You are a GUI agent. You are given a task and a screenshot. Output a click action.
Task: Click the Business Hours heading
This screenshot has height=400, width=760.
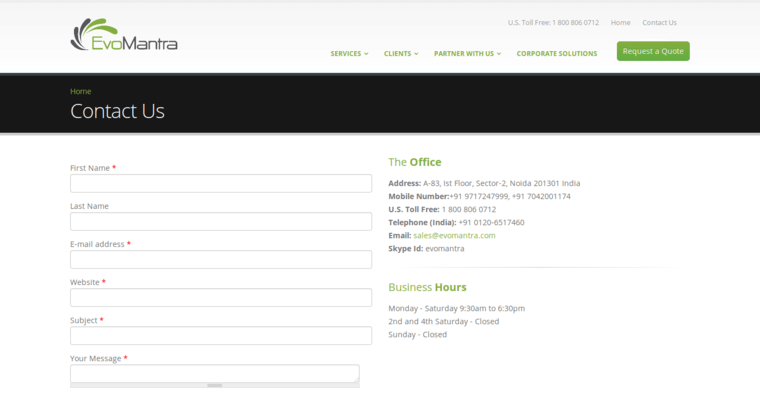pyautogui.click(x=427, y=287)
